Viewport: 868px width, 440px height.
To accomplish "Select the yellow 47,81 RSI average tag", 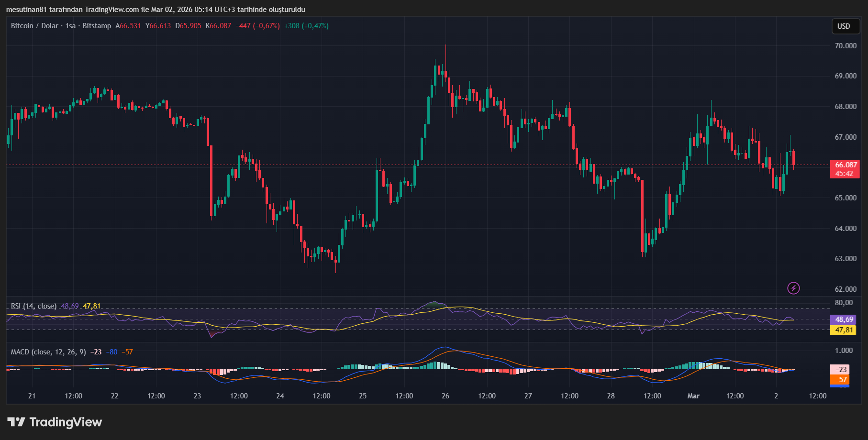I will [x=844, y=330].
